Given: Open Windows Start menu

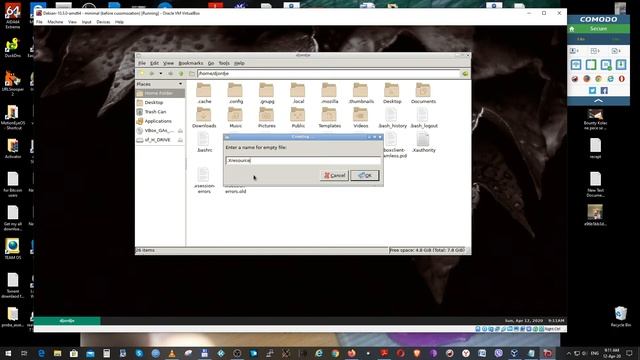Looking at the screenshot, I should (8, 353).
